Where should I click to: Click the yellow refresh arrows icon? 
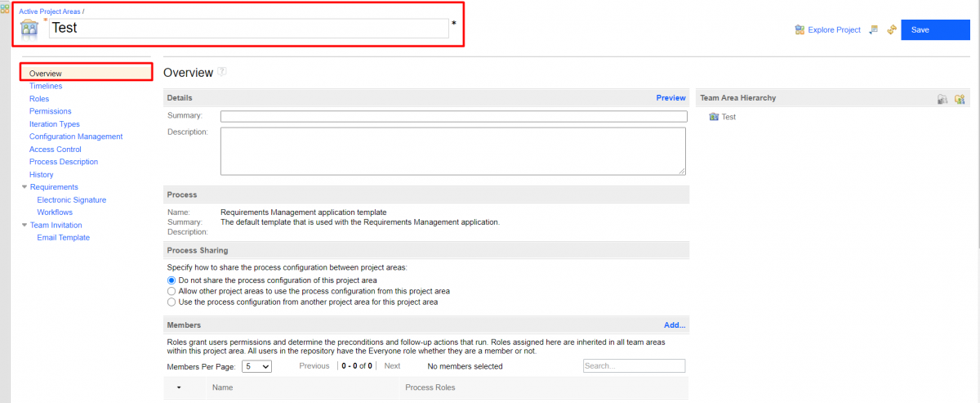click(892, 30)
